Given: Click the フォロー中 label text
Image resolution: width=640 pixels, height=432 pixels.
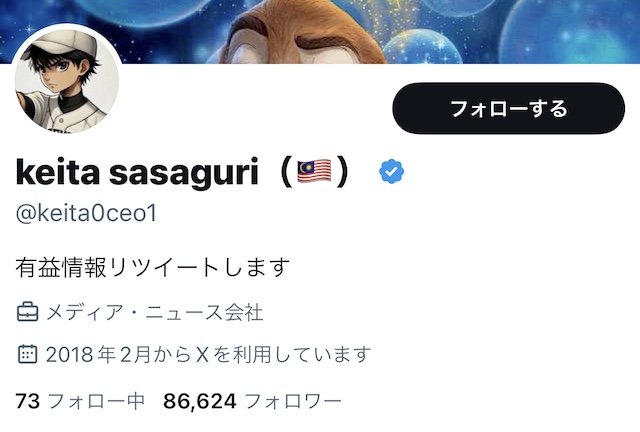Looking at the screenshot, I should 96,401.
